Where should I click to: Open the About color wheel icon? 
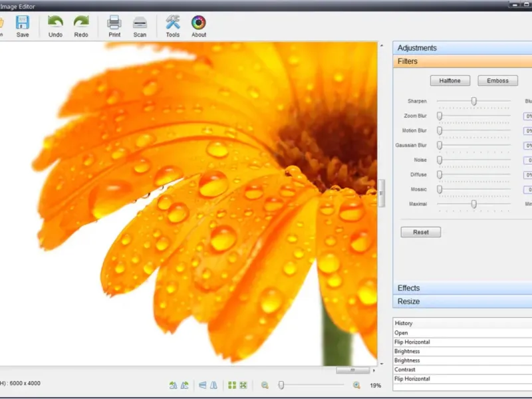coord(199,23)
